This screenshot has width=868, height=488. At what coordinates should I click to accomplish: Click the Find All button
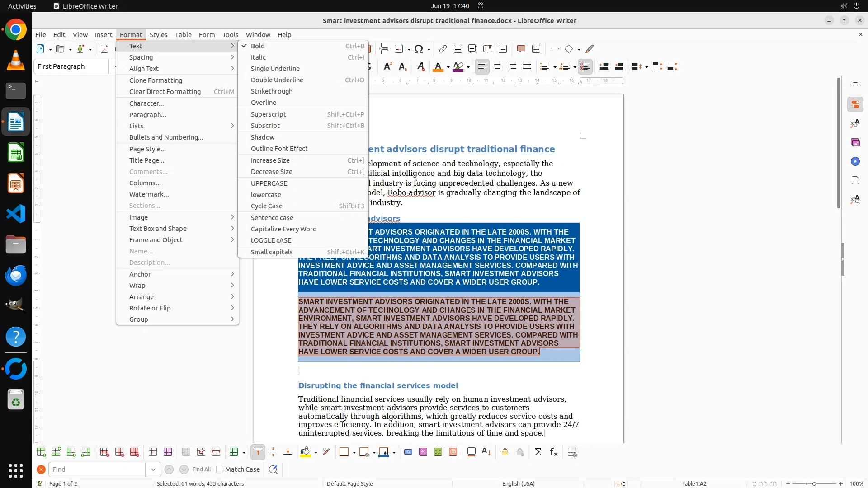point(201,469)
